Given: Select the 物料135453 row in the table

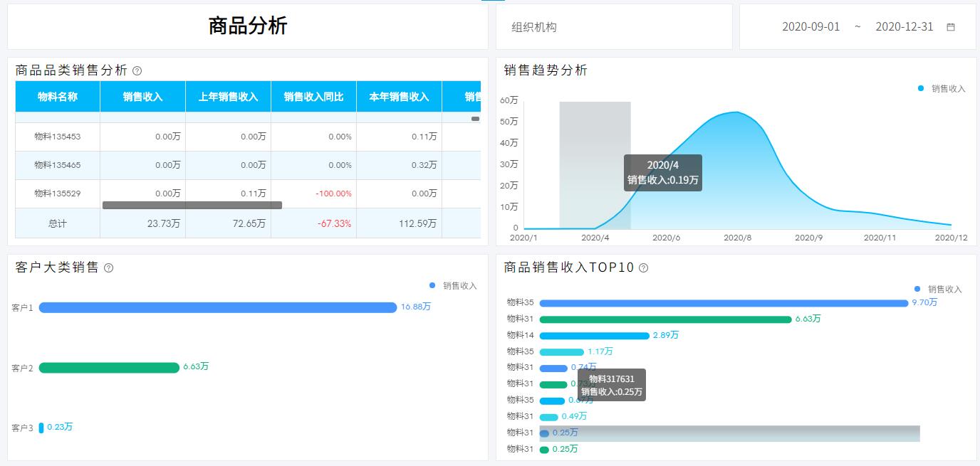Looking at the screenshot, I should point(57,136).
